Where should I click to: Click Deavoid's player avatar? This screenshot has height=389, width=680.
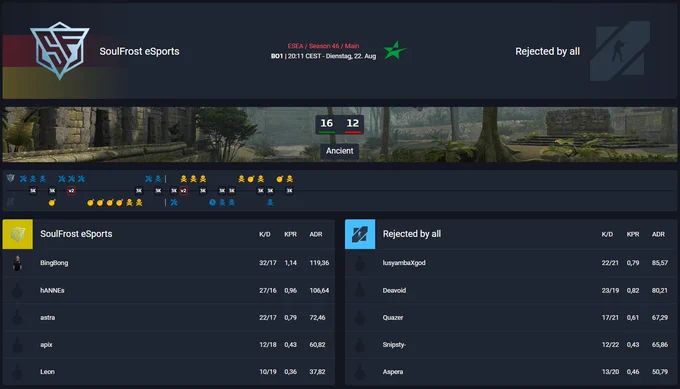click(360, 291)
